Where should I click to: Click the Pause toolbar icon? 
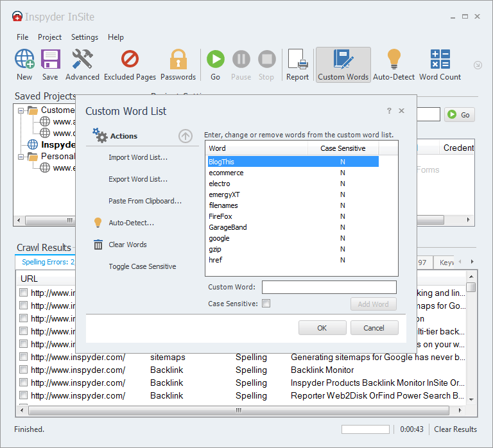241,59
